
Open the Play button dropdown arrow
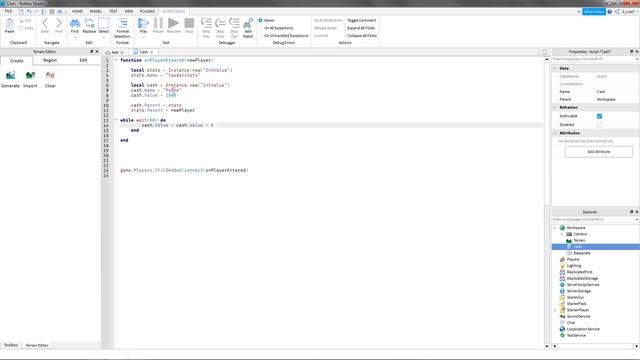point(143,37)
